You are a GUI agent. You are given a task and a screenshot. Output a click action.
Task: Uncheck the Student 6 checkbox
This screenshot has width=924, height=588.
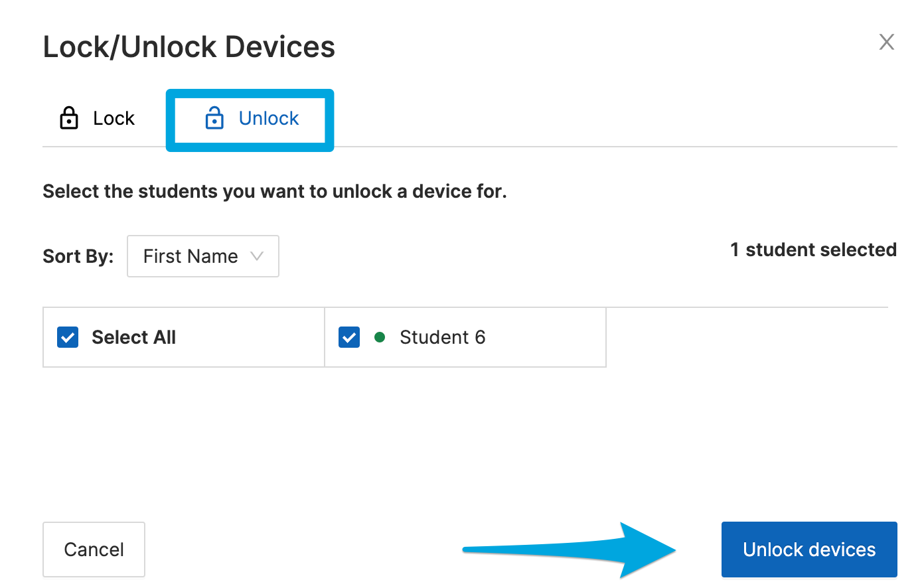click(349, 337)
